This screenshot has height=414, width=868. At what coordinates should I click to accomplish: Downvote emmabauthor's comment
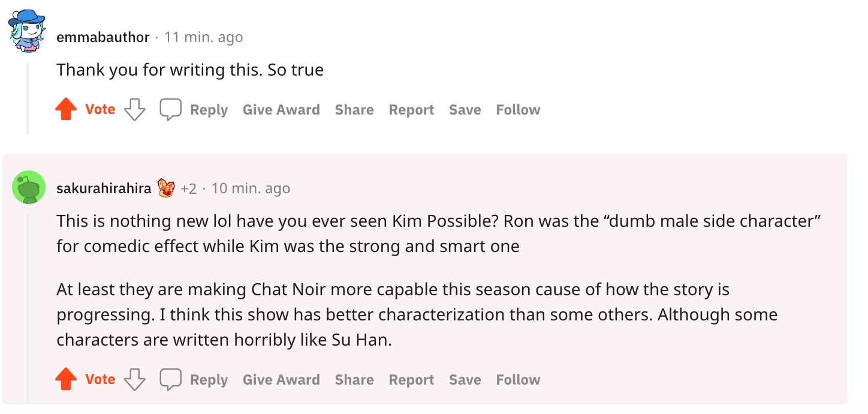tap(134, 110)
